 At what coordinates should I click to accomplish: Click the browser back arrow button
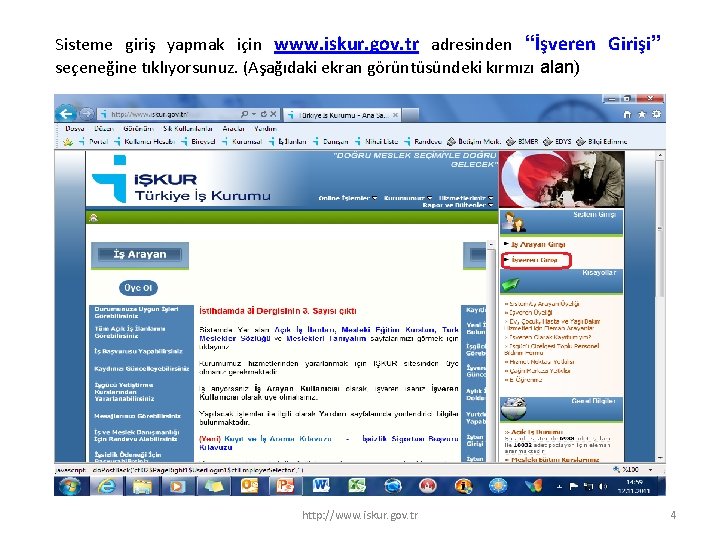point(66,114)
